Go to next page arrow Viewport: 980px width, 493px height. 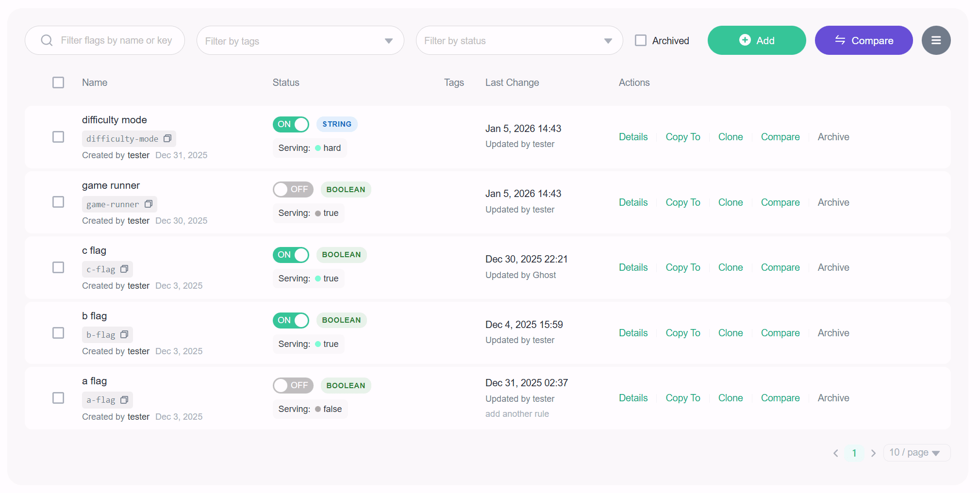873,453
